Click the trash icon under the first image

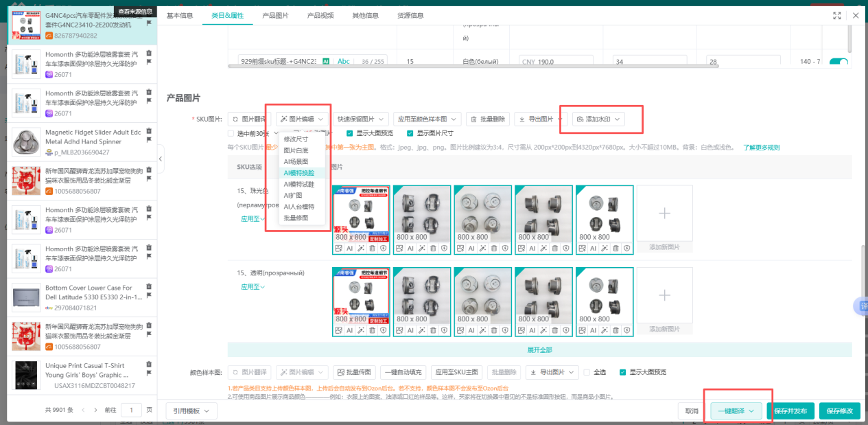click(371, 247)
